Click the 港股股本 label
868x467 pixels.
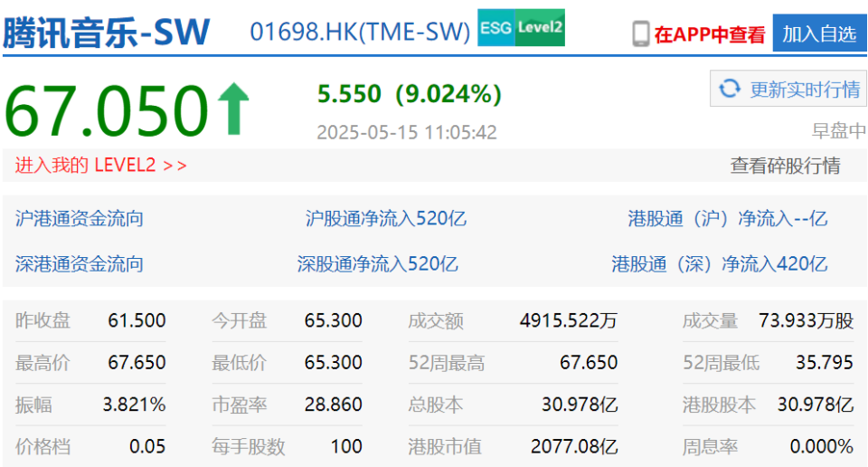[719, 405]
